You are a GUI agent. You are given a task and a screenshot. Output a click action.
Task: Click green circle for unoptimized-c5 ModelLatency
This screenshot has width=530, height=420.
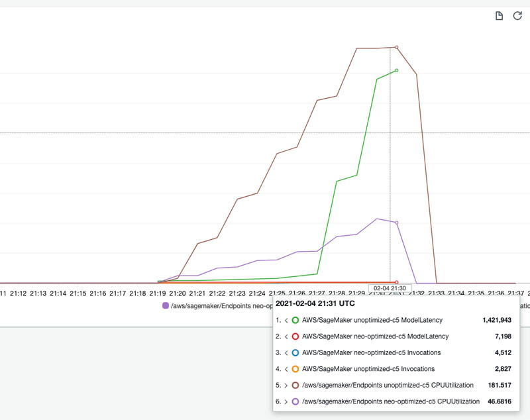coord(295,320)
